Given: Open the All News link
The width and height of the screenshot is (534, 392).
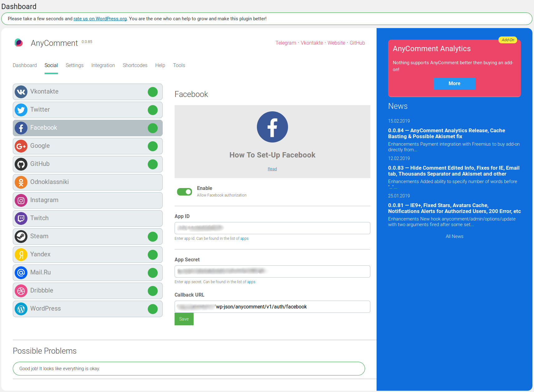Looking at the screenshot, I should pos(455,236).
